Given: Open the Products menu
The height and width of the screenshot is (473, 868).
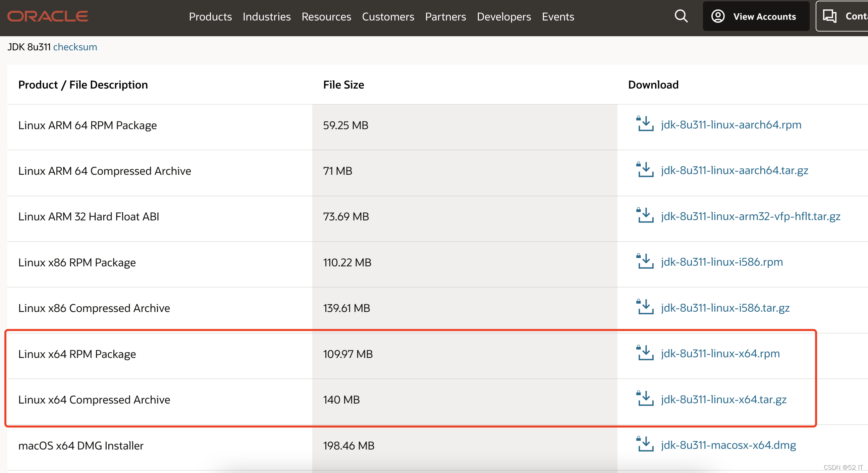Looking at the screenshot, I should (x=210, y=16).
